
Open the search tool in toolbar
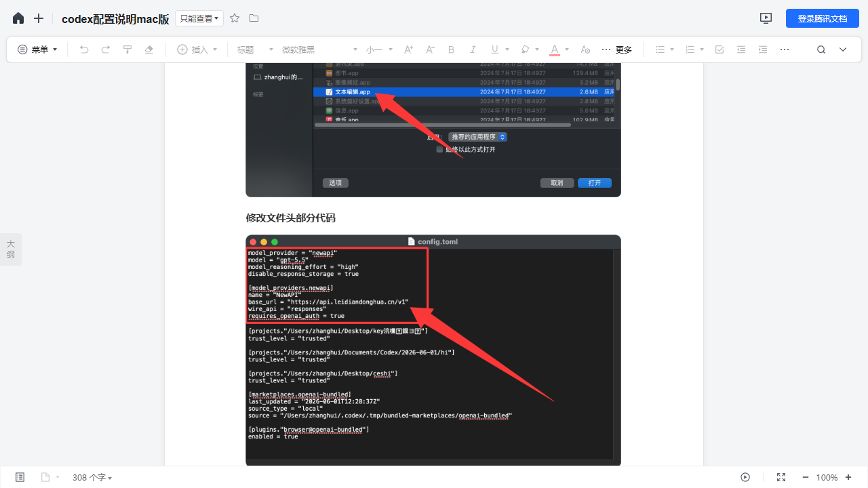pyautogui.click(x=821, y=49)
